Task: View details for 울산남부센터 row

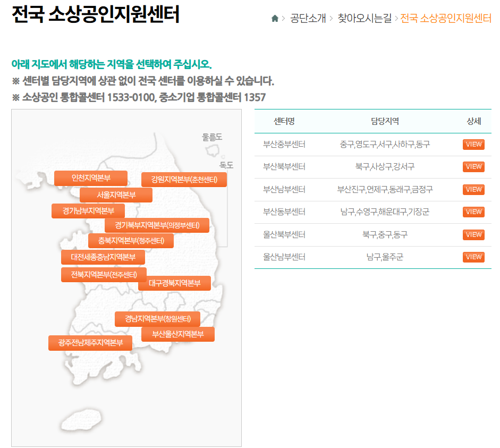Action: click(x=473, y=257)
